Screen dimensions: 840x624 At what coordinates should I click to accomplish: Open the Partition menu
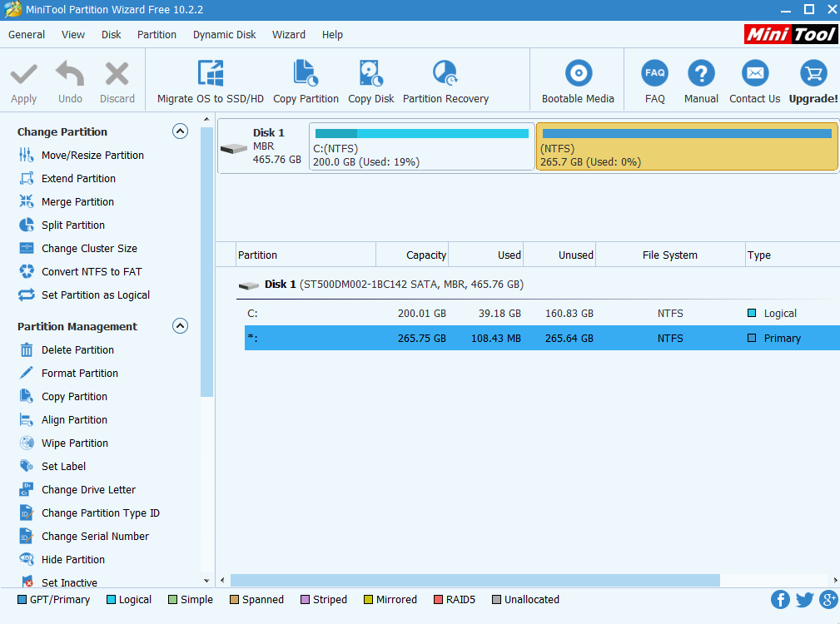point(157,35)
